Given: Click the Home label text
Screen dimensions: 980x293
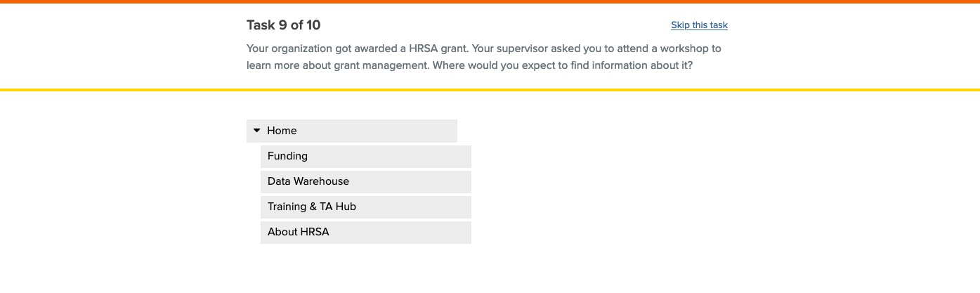Looking at the screenshot, I should [x=282, y=131].
